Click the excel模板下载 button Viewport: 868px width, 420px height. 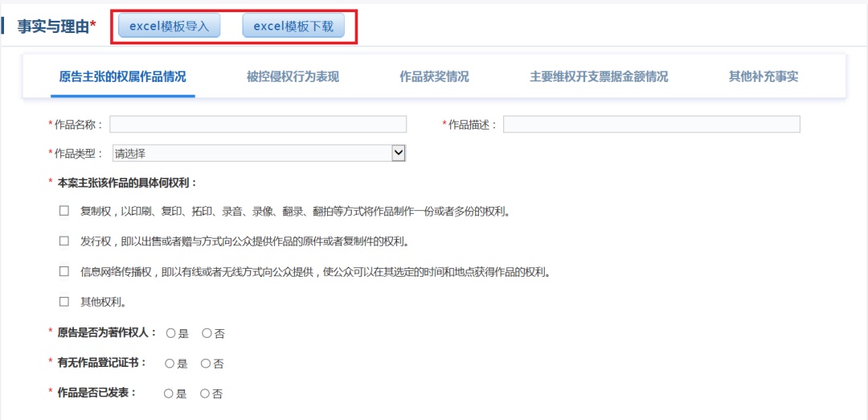coord(293,26)
